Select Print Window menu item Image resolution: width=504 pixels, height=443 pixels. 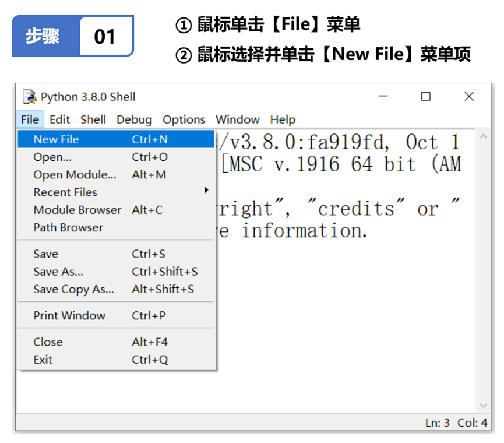coord(116,316)
